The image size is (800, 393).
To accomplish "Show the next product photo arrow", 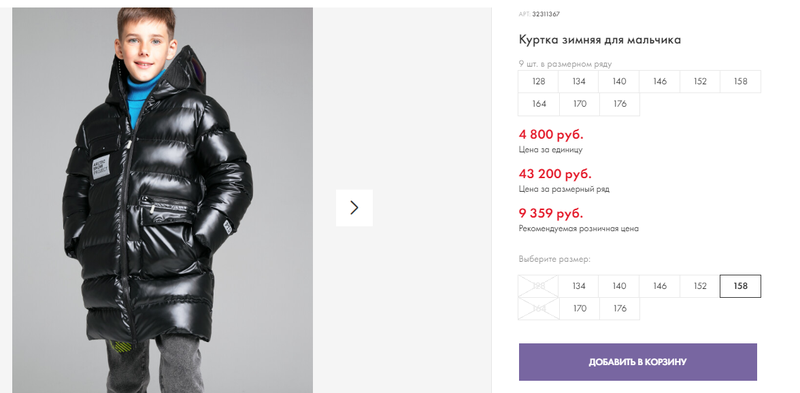I will coord(354,208).
